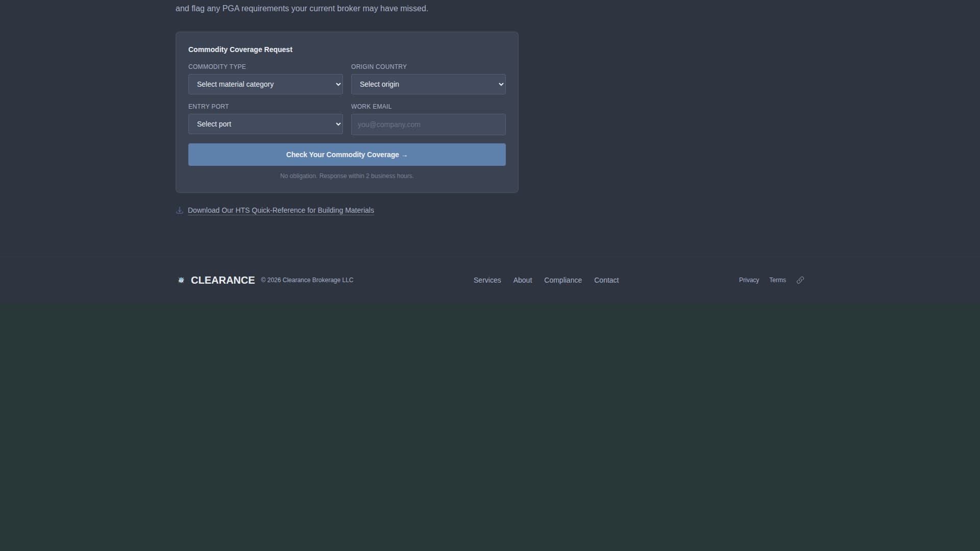This screenshot has height=551, width=980.
Task: Open the Entry Port select port dropdown
Action: (265, 124)
